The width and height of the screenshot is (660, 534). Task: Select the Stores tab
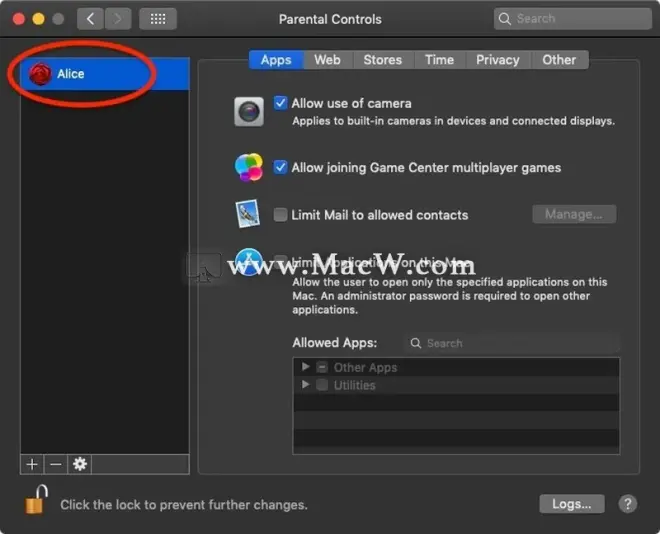(x=383, y=60)
